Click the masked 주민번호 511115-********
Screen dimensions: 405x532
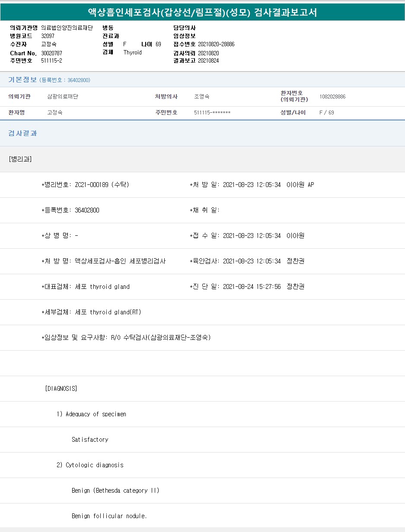coord(212,113)
